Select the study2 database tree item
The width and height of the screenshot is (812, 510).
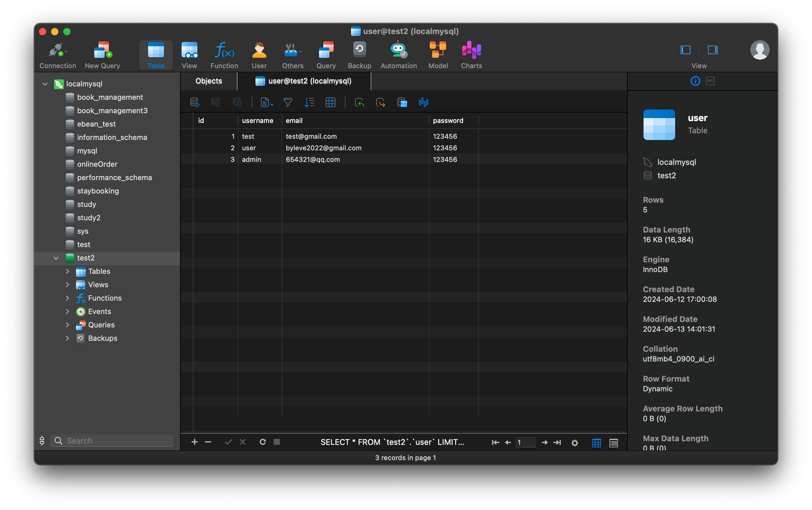pyautogui.click(x=89, y=217)
